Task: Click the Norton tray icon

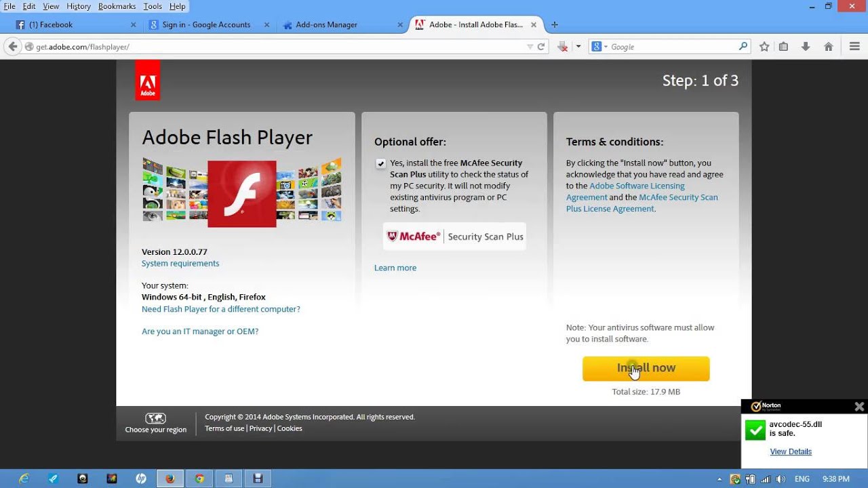Action: tap(735, 479)
